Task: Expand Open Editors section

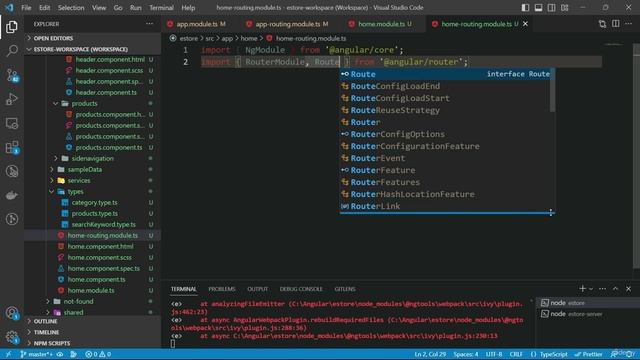Action: (93, 38)
